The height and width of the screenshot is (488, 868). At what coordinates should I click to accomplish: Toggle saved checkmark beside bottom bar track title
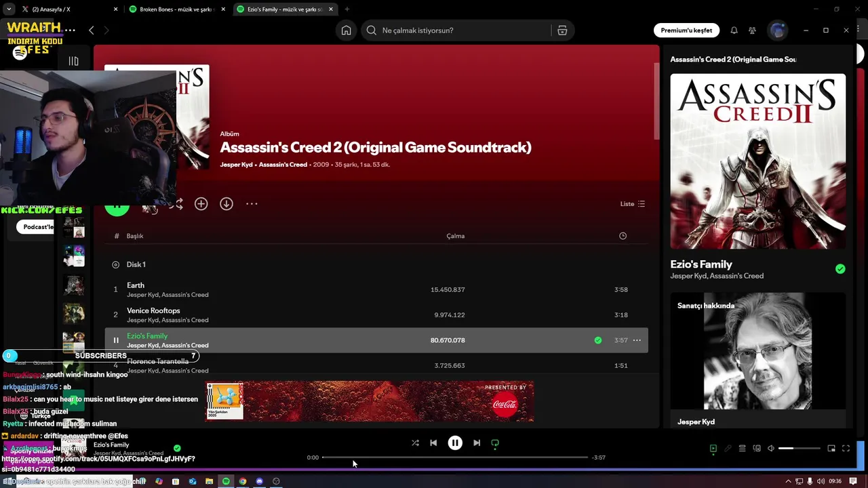click(x=177, y=448)
